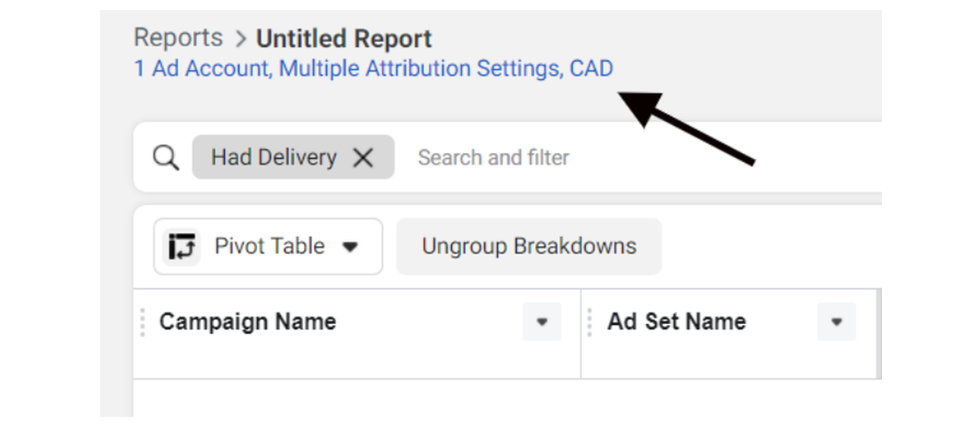The height and width of the screenshot is (422, 980).
Task: Grab the Campaign Name column drag handle
Action: (142, 322)
